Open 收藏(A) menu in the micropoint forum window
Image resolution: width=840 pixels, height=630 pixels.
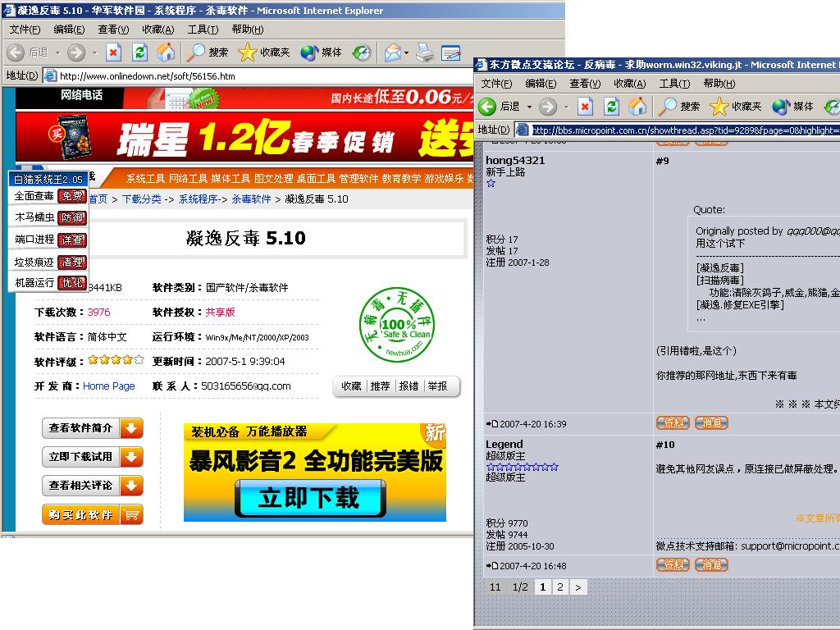[x=629, y=84]
